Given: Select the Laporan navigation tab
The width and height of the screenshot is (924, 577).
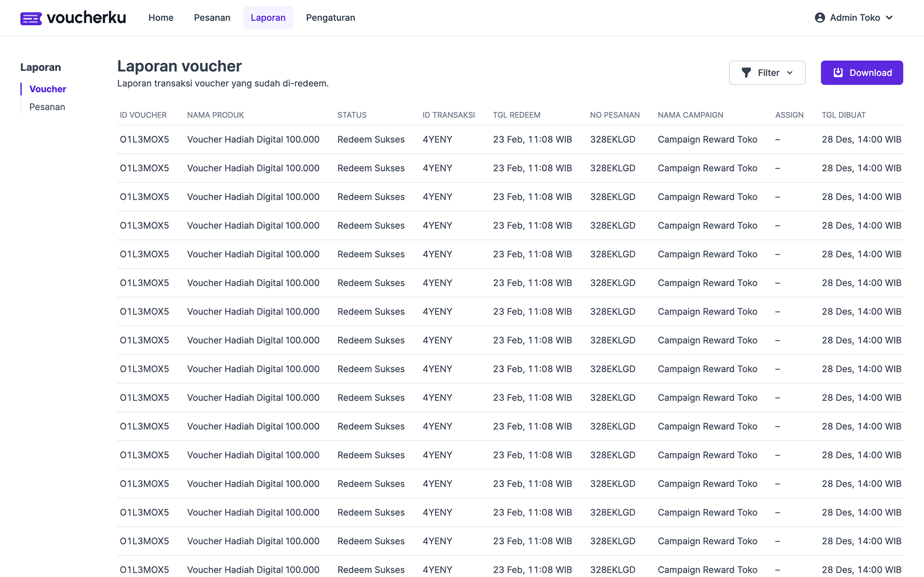Looking at the screenshot, I should [x=268, y=18].
